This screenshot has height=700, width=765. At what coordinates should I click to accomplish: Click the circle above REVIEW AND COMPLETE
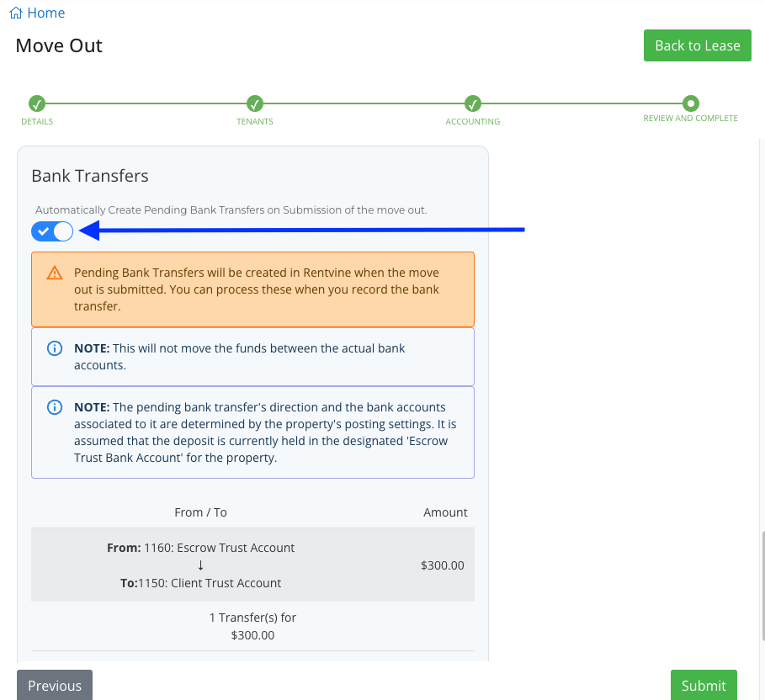[690, 103]
